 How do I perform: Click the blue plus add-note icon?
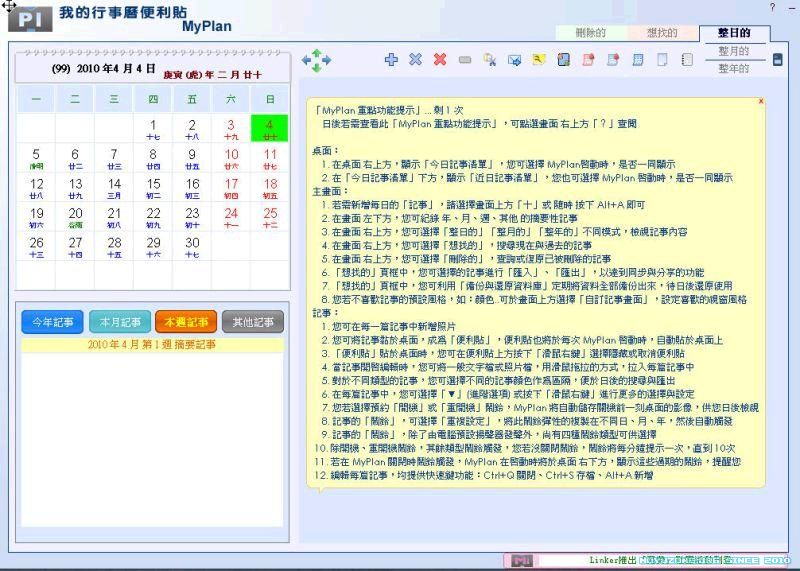pos(391,59)
